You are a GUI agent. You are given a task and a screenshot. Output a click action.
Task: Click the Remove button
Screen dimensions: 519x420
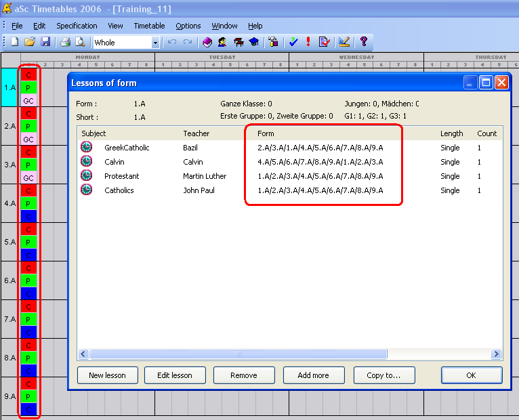[x=244, y=375]
